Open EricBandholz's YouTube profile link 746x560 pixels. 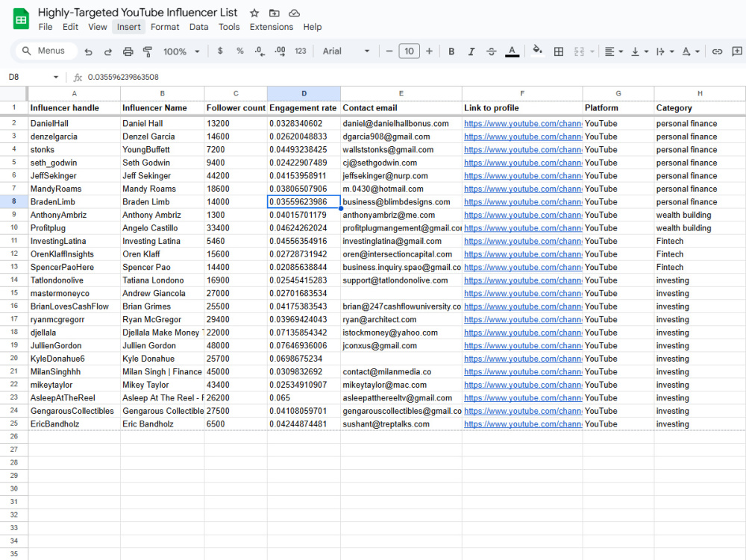(523, 424)
